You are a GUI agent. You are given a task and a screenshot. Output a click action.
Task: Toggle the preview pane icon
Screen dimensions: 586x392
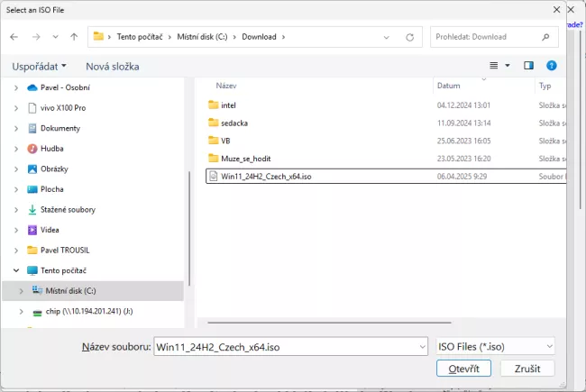tap(528, 66)
